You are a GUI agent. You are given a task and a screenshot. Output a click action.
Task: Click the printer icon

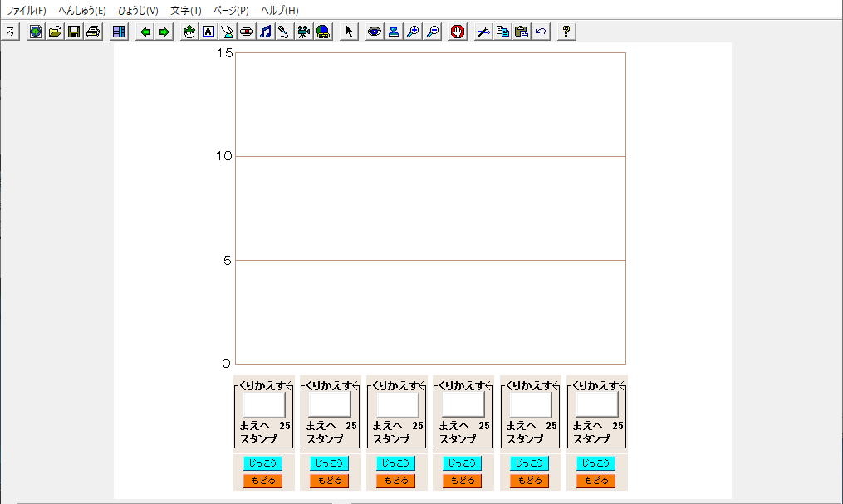click(x=93, y=32)
